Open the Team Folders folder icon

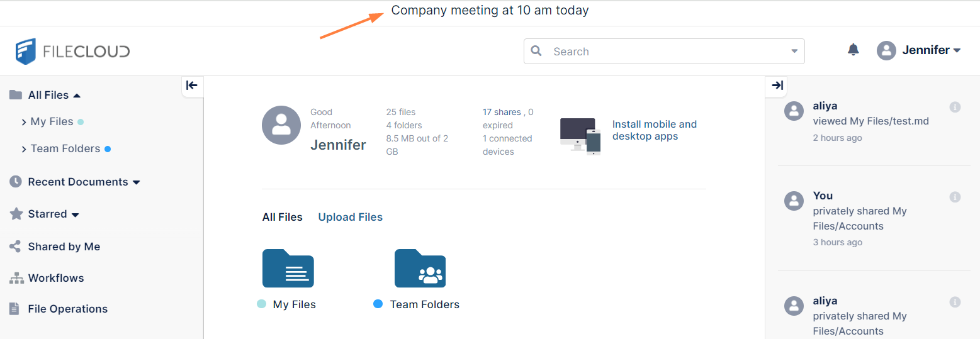[x=420, y=269]
